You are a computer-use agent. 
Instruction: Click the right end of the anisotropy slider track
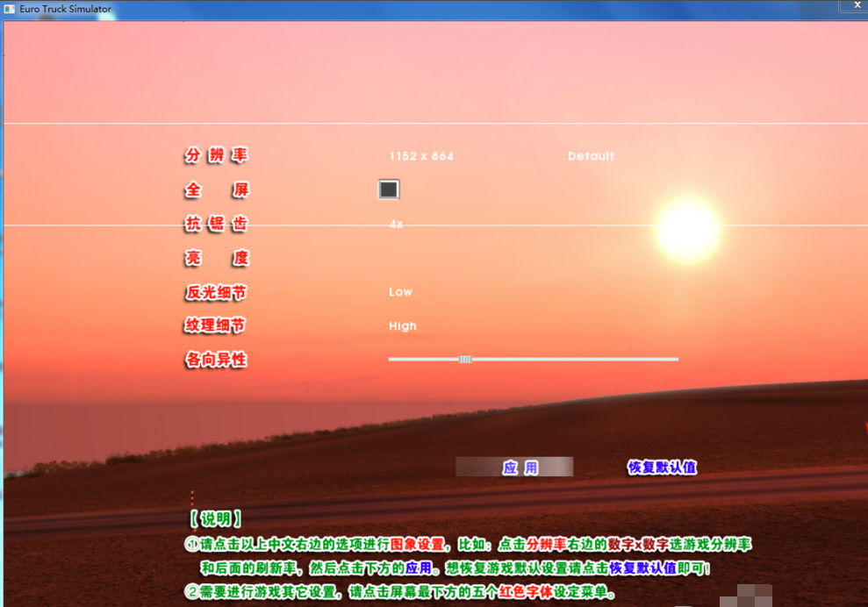[x=676, y=359]
